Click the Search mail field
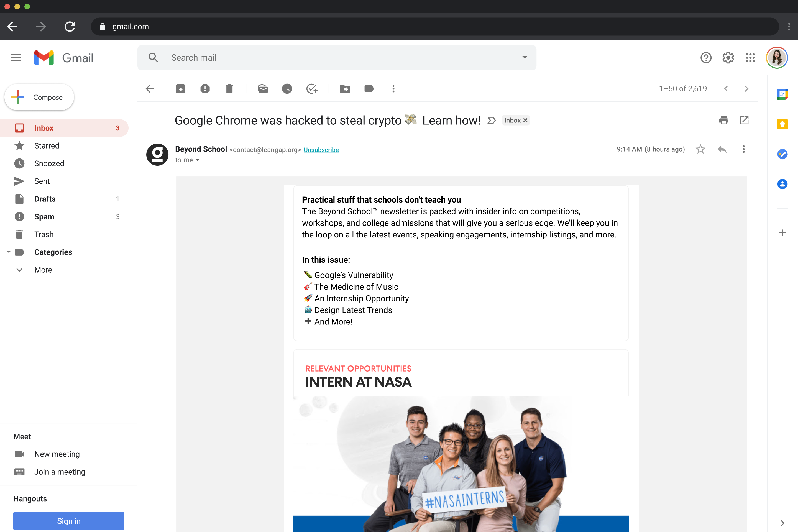Viewport: 798px width, 532px height. tap(337, 58)
